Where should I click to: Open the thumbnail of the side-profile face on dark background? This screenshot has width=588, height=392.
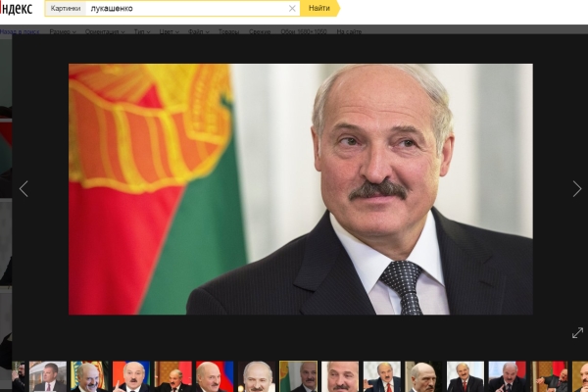click(423, 376)
